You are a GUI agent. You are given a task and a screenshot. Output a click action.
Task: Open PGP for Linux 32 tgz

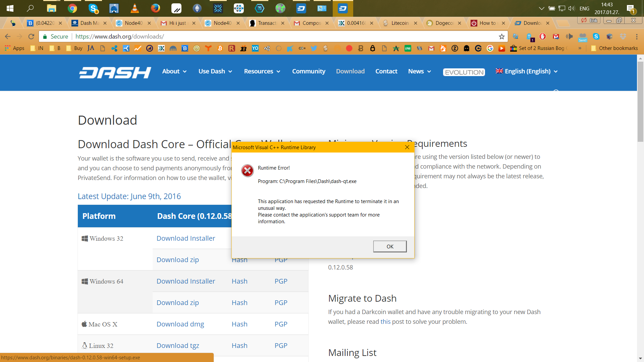281,346
